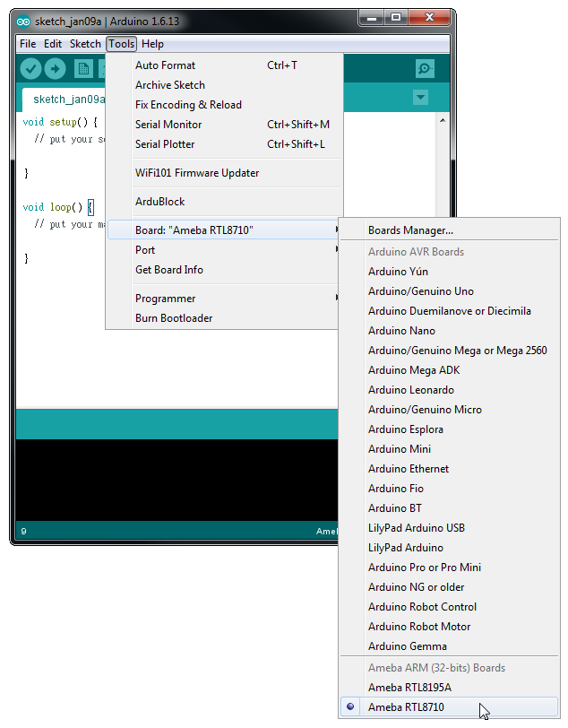This screenshot has height=728, width=568.
Task: Expand the Board "Ameba RTL8710" submenu
Action: 223,230
